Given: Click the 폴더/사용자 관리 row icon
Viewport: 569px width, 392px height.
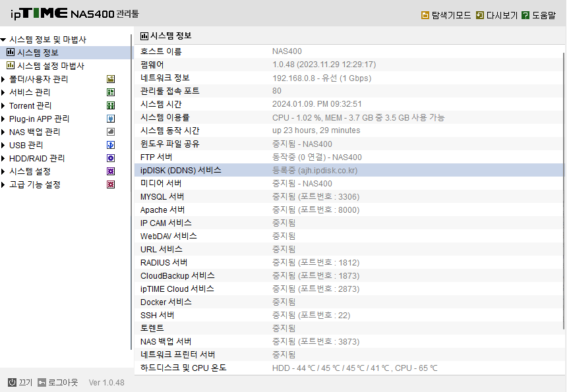Looking at the screenshot, I should [111, 79].
